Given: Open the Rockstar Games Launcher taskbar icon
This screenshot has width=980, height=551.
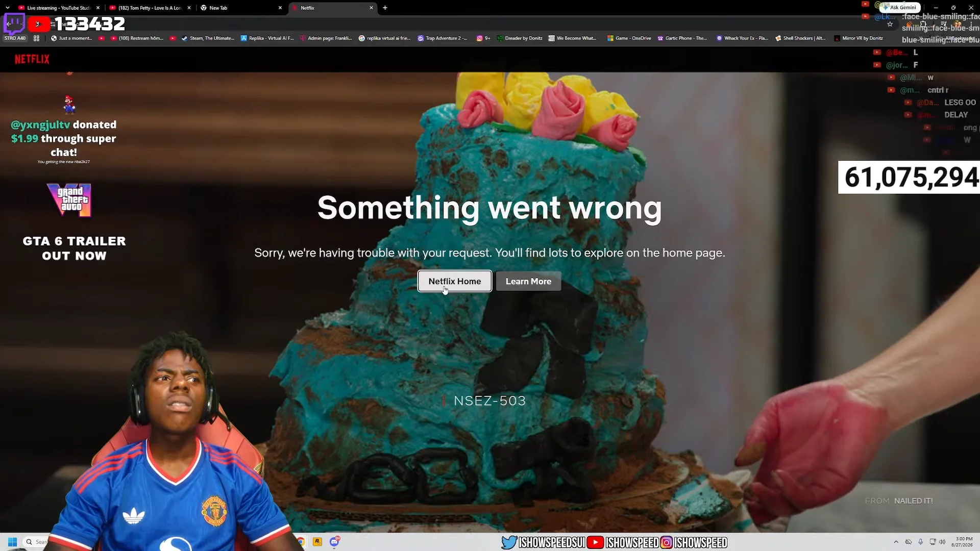Looking at the screenshot, I should pos(317,542).
